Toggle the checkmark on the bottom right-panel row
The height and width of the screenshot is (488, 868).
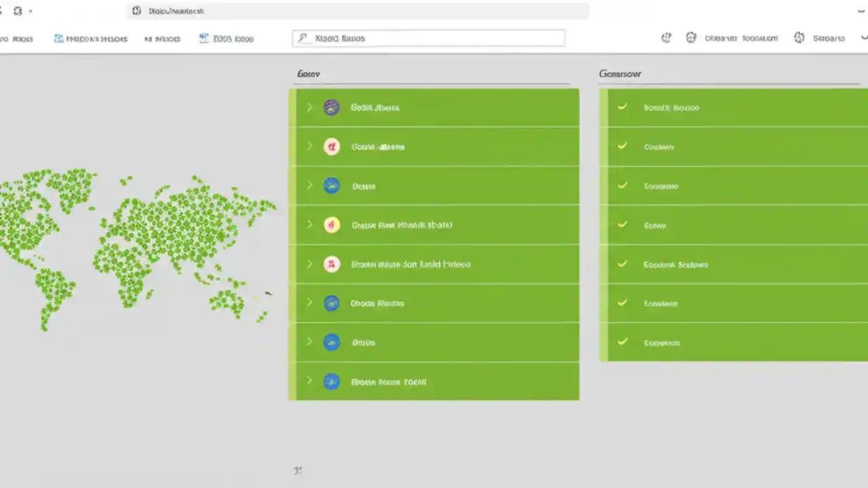622,342
